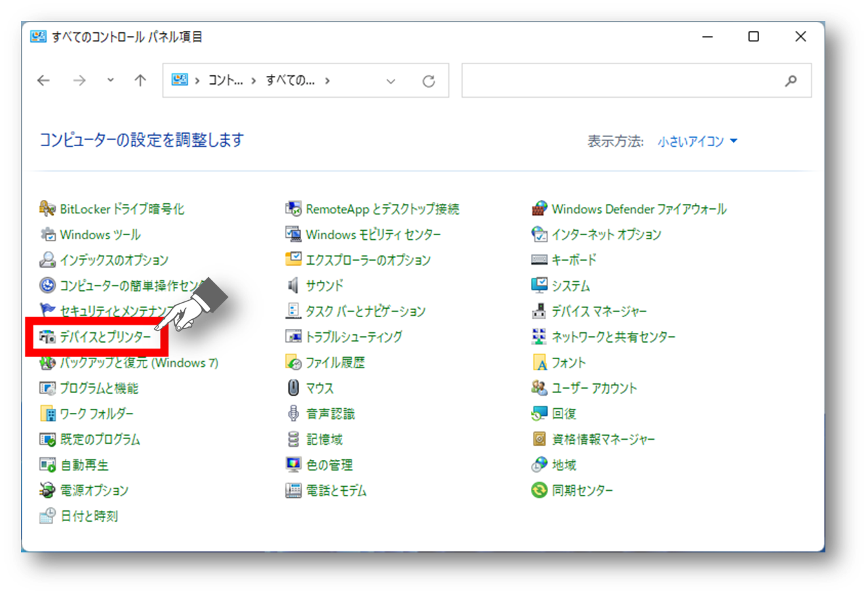Click the インデックスのオプション icon

tap(47, 260)
